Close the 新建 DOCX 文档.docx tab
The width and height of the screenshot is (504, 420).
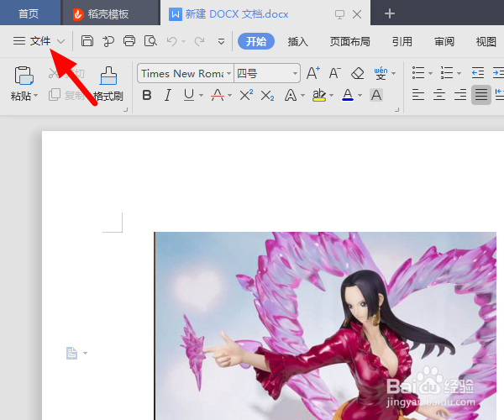(357, 14)
